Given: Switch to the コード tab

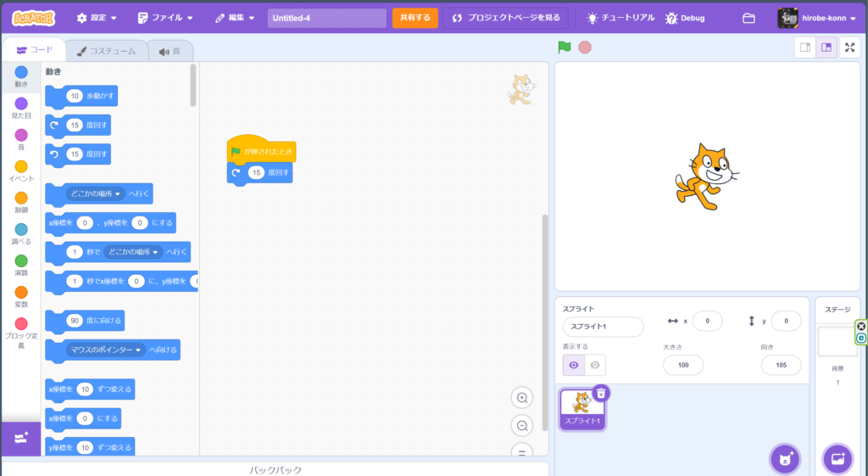Looking at the screenshot, I should click(34, 50).
